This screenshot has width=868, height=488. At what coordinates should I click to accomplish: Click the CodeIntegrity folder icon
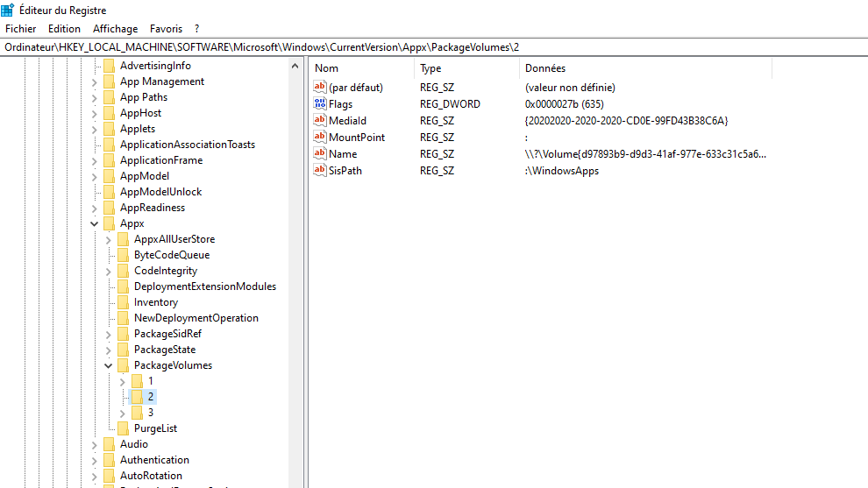(x=123, y=271)
